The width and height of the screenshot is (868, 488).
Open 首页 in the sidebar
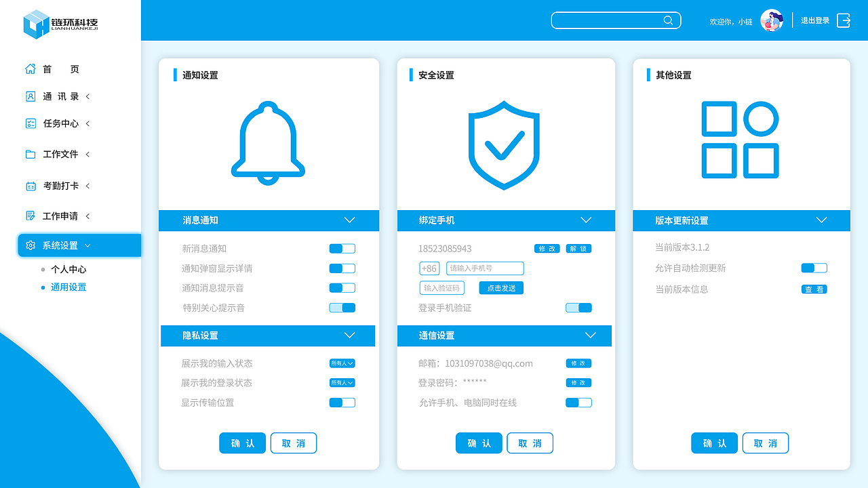(61, 69)
